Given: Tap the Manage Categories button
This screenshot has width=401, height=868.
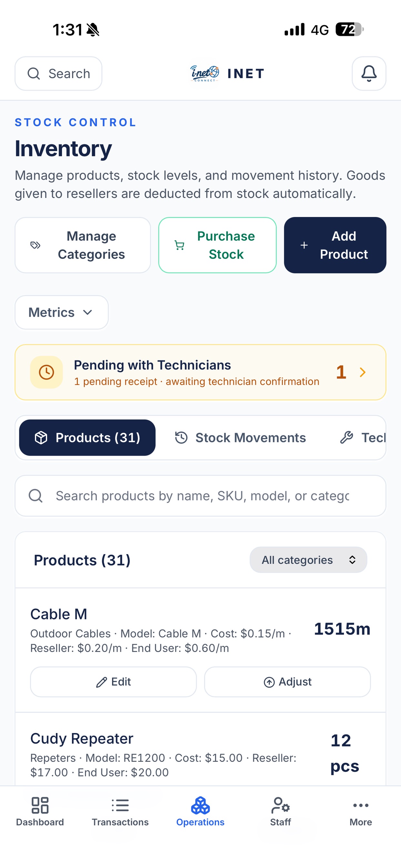Looking at the screenshot, I should point(83,245).
